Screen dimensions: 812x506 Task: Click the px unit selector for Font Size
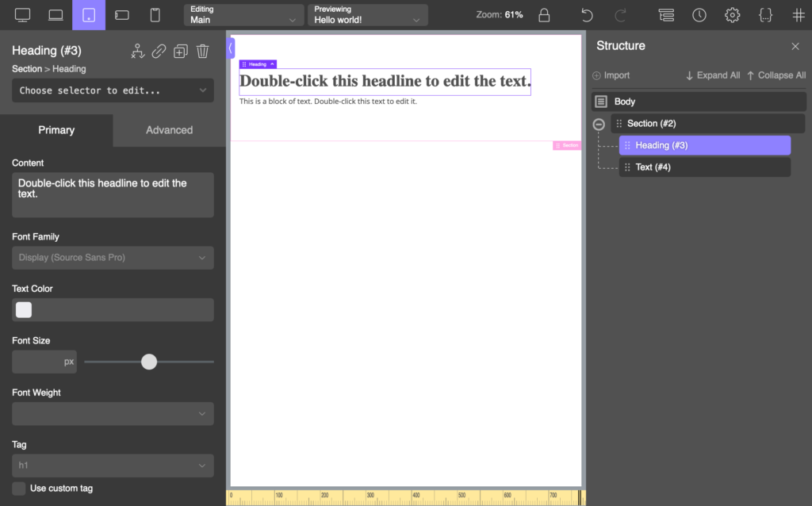click(69, 362)
